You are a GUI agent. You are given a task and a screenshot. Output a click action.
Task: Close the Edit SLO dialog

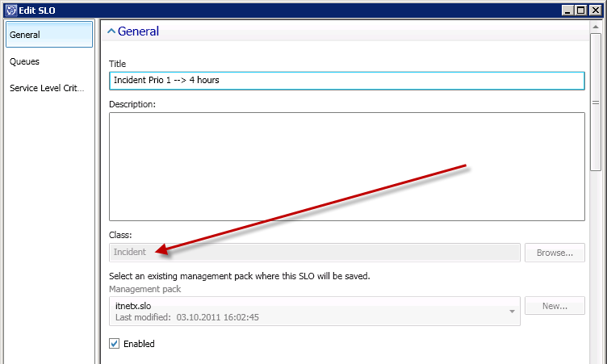pos(596,9)
